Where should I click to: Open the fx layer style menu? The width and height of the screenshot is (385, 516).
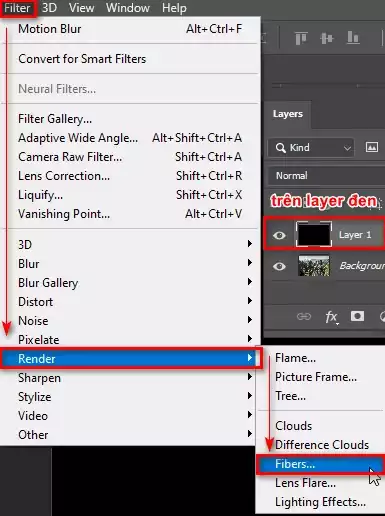tap(331, 317)
